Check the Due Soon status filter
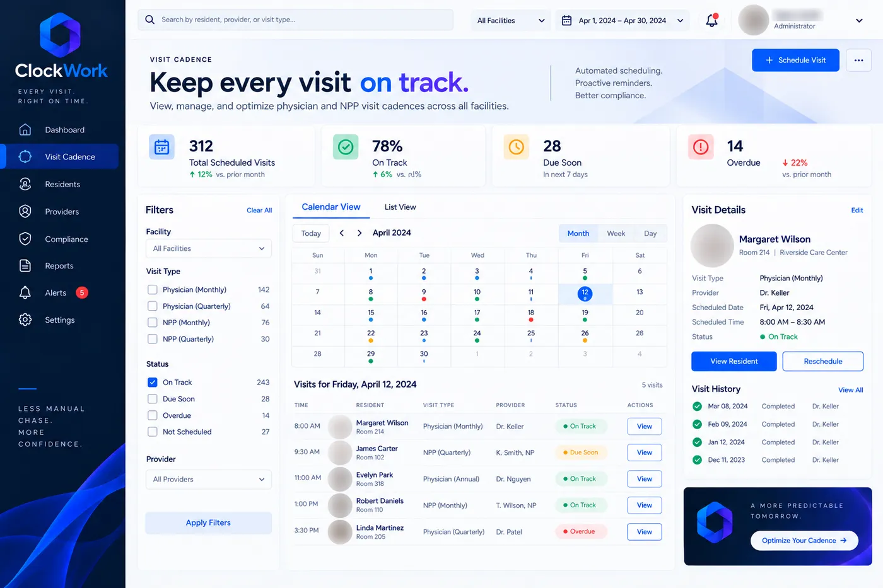The width and height of the screenshot is (883, 588). (x=152, y=399)
